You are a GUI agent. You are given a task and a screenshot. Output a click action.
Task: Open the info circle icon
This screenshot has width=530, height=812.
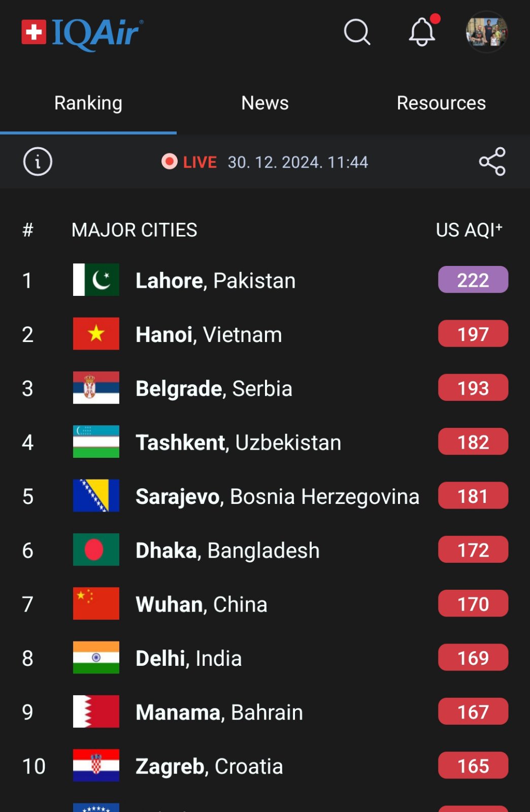(x=38, y=162)
